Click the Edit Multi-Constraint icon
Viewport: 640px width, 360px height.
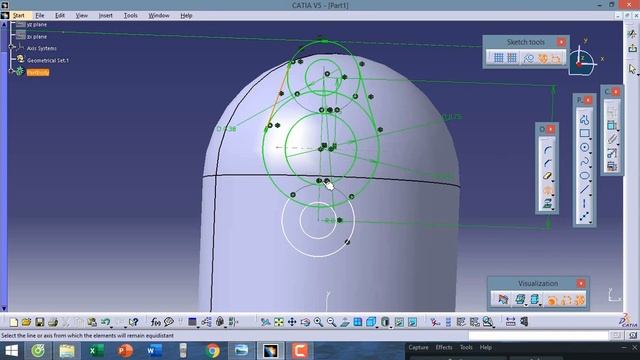(x=611, y=166)
